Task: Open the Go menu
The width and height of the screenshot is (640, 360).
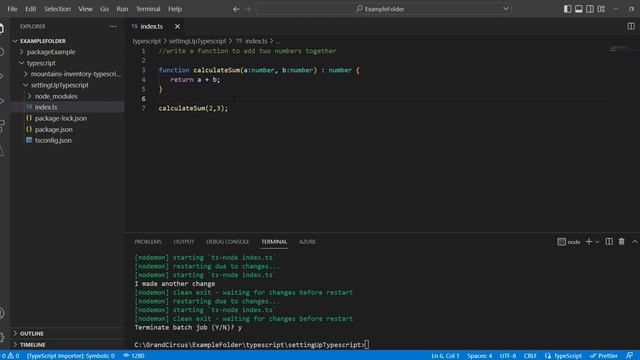Action: (x=104, y=9)
